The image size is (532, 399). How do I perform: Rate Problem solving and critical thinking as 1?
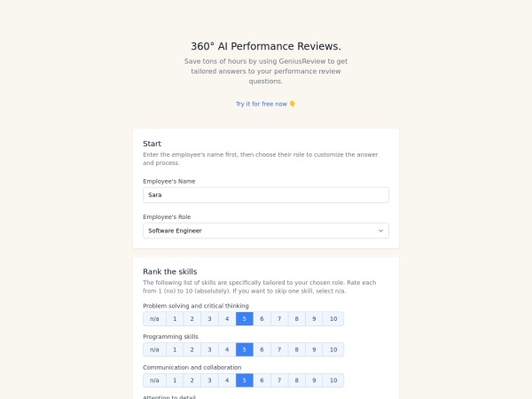(x=175, y=319)
